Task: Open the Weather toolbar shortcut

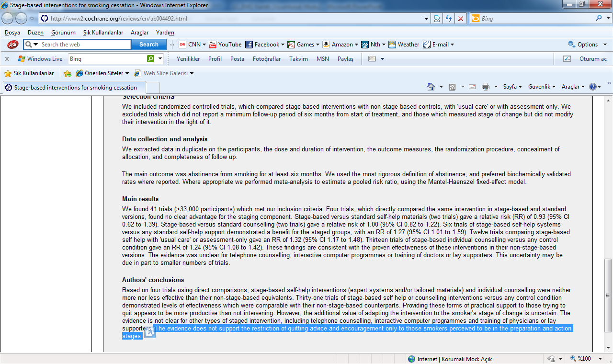Action: point(404,45)
